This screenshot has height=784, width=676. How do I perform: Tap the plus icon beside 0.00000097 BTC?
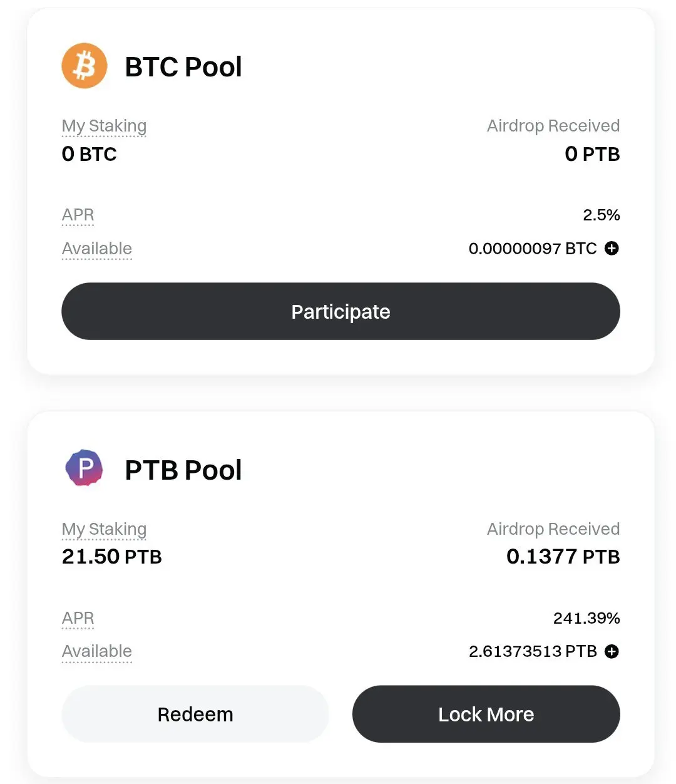(x=612, y=249)
